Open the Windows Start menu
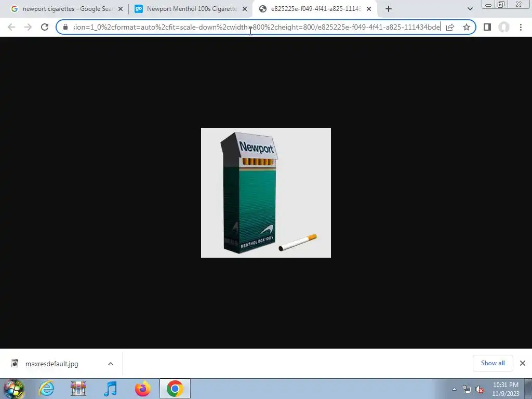Image resolution: width=532 pixels, height=399 pixels. click(x=14, y=389)
